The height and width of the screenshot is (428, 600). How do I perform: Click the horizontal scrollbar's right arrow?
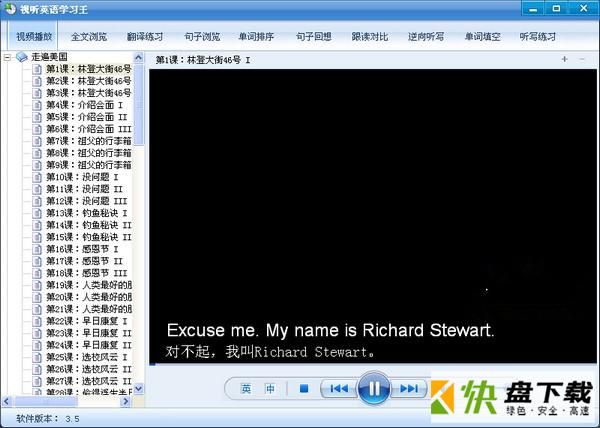[125, 401]
